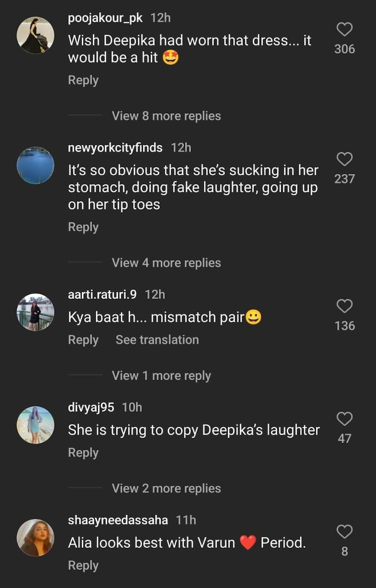Screen dimensions: 376x588
Task: Tap aarti.raturi.9's profile photo
Action: click(36, 312)
